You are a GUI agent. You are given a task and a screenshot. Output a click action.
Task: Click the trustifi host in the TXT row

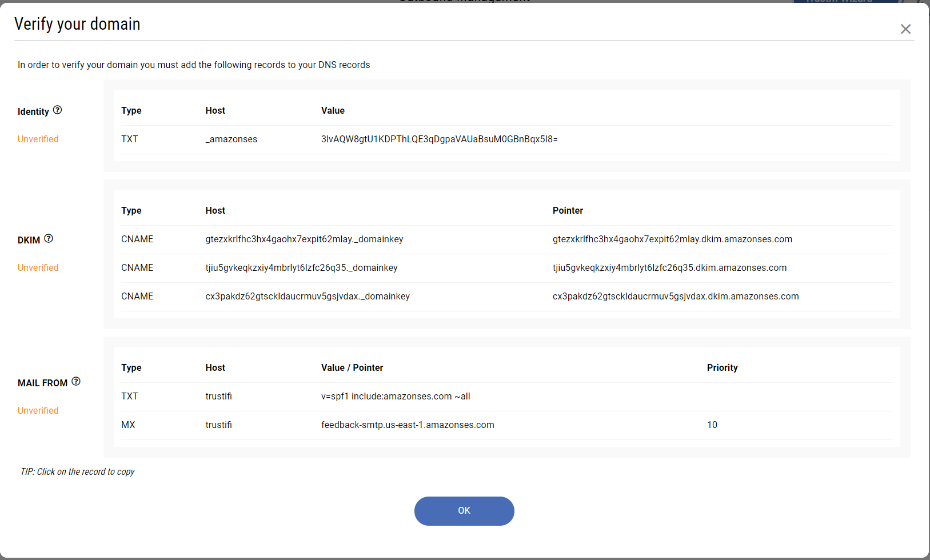click(219, 396)
